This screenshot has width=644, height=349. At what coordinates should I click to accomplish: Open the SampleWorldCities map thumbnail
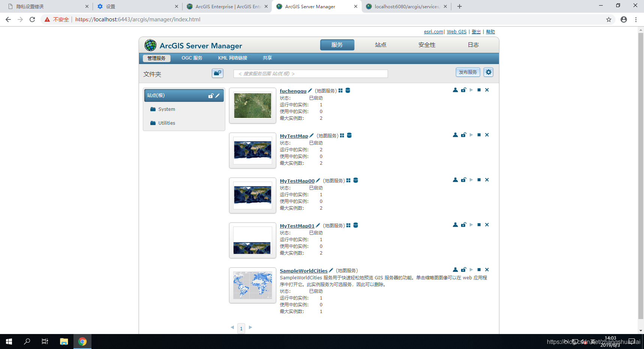(x=253, y=285)
